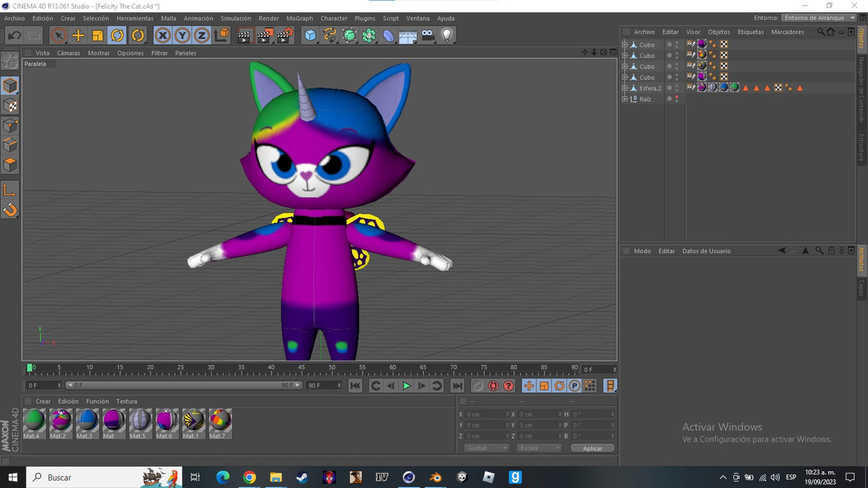Screen dimensions: 868x488
Task: Click the Undo arrow in the top toolbar
Action: point(14,35)
